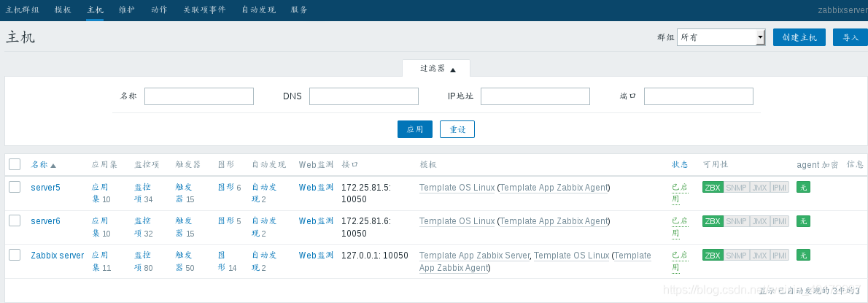Screen dimensions: 868x303
Task: Click the 创建主机 button
Action: tap(799, 38)
